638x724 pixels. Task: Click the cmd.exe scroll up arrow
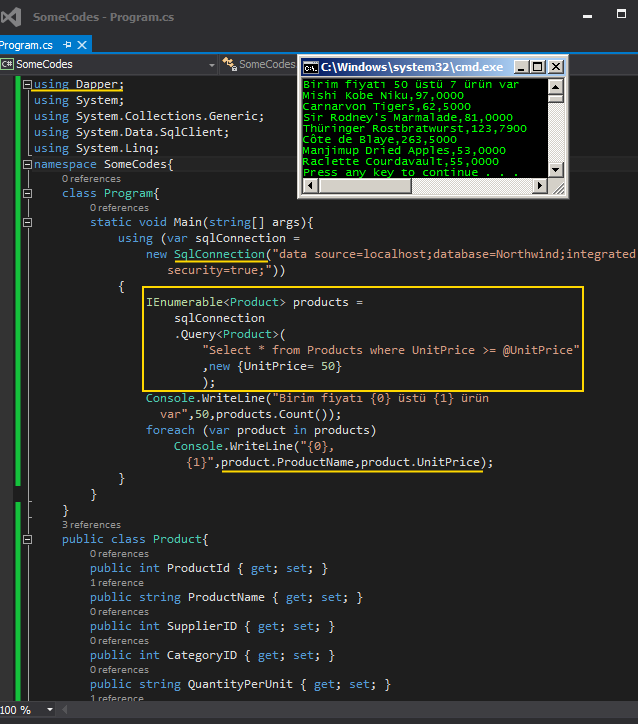coord(555,87)
